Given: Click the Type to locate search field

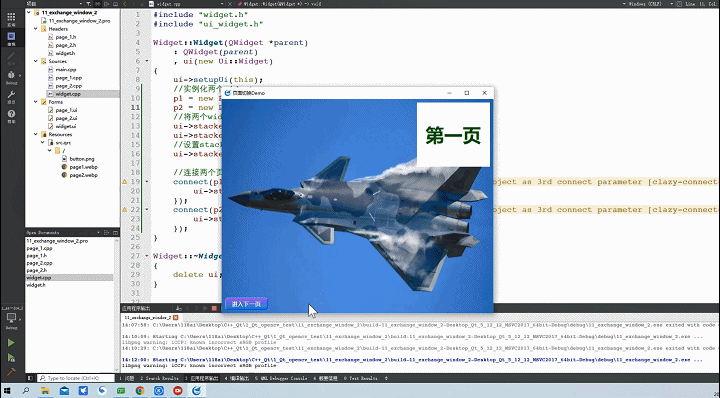Looking at the screenshot, I should (76, 378).
